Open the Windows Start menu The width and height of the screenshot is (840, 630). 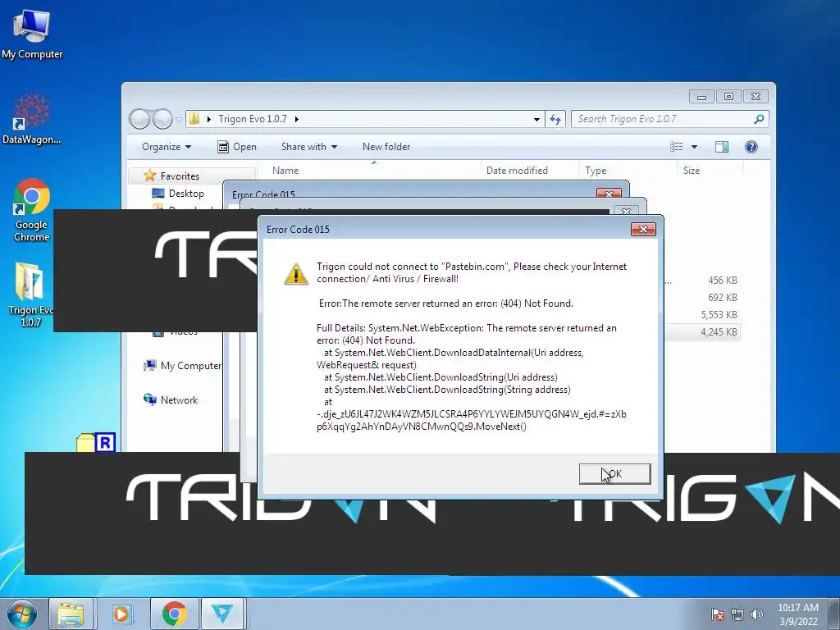[21, 614]
